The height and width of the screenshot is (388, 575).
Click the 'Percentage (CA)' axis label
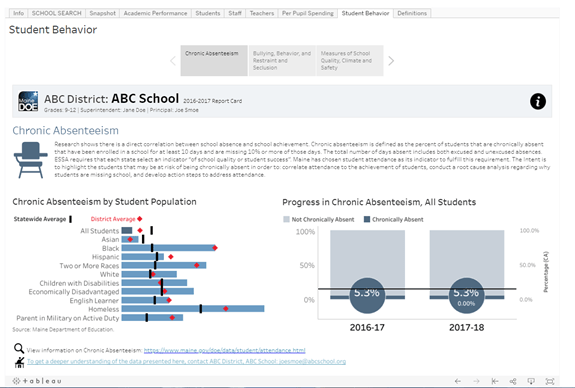point(546,272)
